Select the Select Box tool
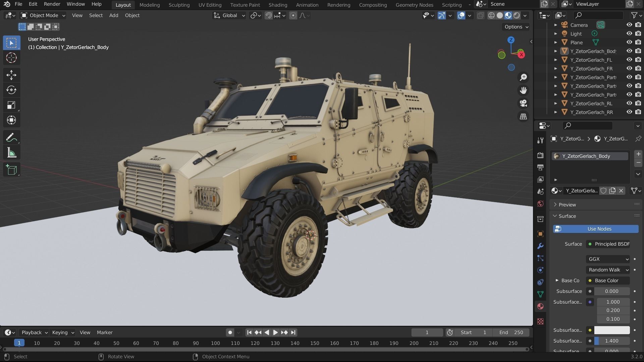 [11, 43]
